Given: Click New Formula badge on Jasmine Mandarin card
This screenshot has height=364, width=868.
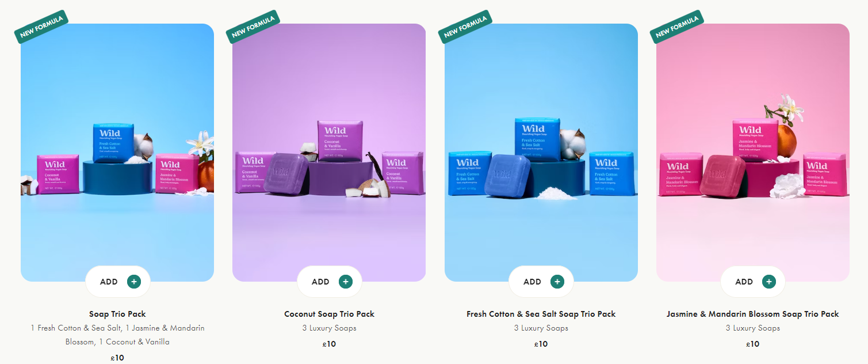Looking at the screenshot, I should (677, 26).
